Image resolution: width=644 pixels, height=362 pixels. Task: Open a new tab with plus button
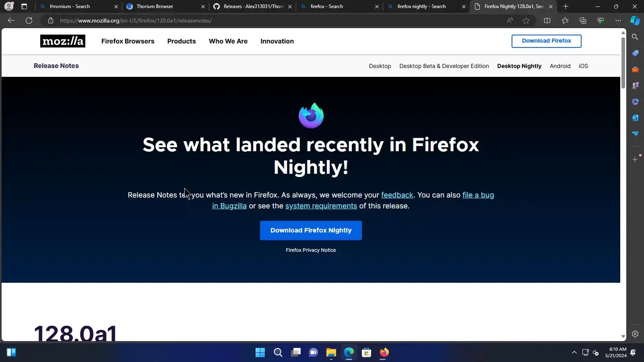click(566, 6)
